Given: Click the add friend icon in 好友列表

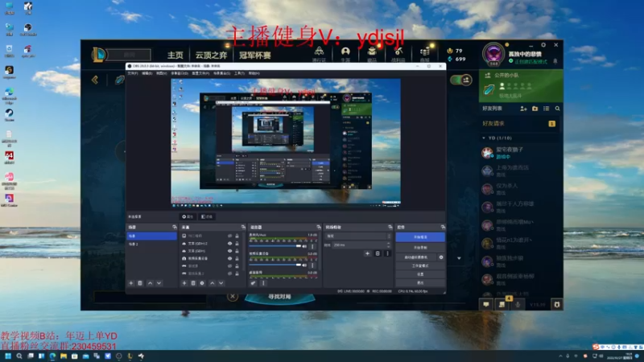Looking at the screenshot, I should 523,109.
